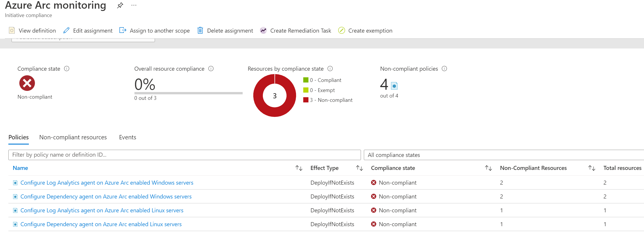Click the overall resource compliance progress bar
Screen dimensions: 644x238
188,93
